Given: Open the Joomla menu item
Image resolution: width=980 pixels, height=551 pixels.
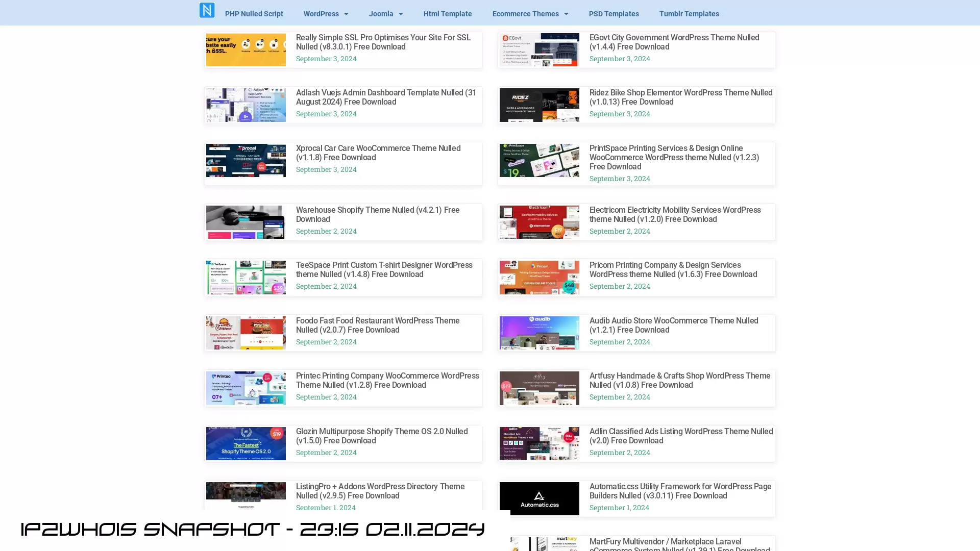Looking at the screenshot, I should point(381,14).
